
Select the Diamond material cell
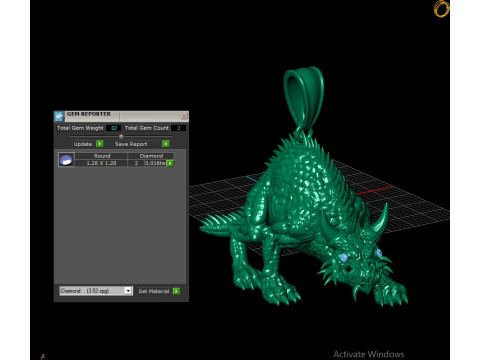(151, 156)
